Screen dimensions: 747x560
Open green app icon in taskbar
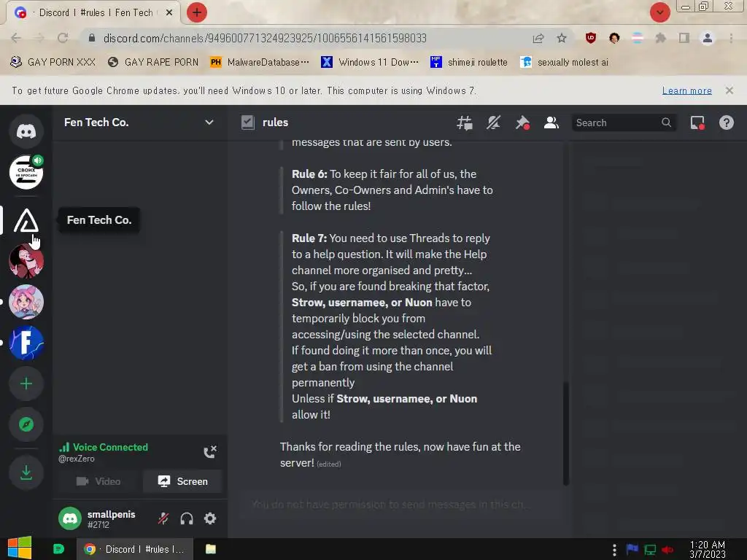[58, 549]
